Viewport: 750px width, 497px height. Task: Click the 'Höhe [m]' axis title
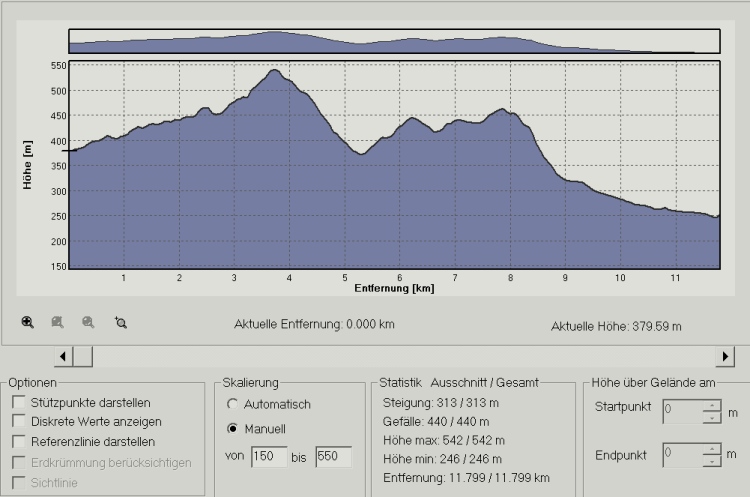point(27,165)
